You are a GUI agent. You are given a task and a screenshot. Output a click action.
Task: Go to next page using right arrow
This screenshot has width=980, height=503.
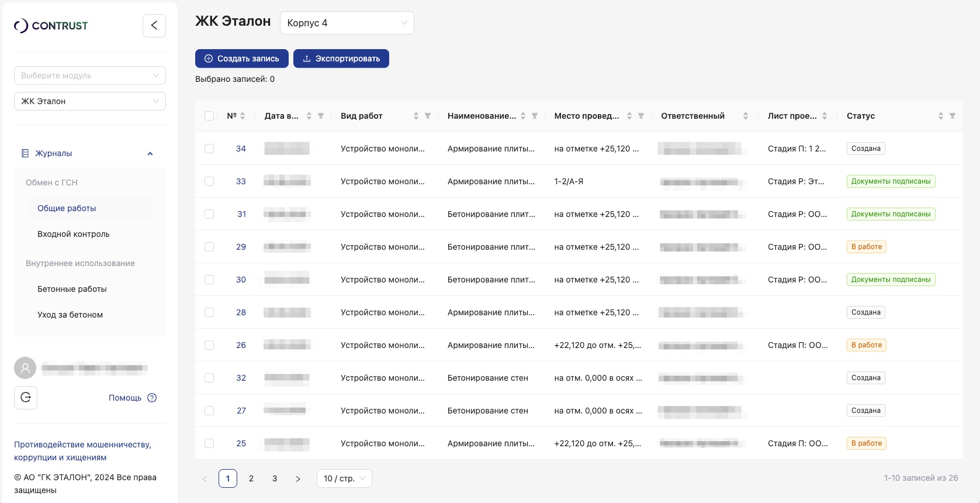click(298, 478)
